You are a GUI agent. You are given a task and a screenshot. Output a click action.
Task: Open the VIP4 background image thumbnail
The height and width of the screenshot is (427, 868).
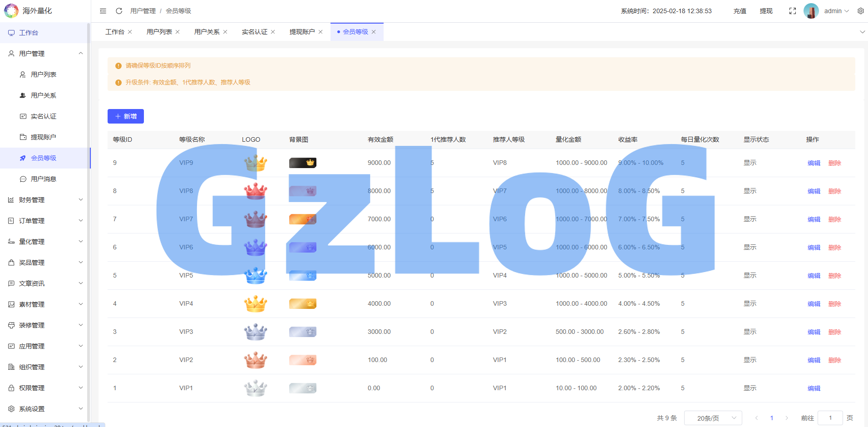pyautogui.click(x=302, y=303)
